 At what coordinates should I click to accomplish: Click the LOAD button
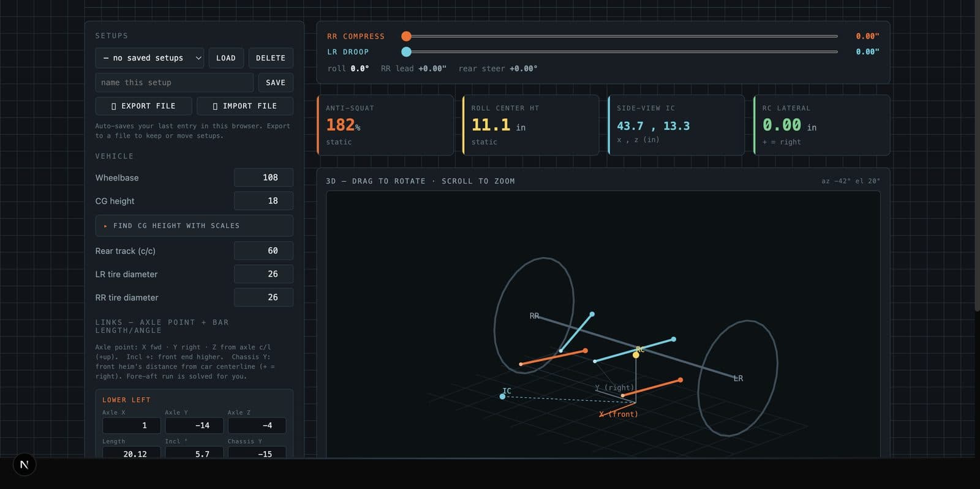[x=226, y=58]
